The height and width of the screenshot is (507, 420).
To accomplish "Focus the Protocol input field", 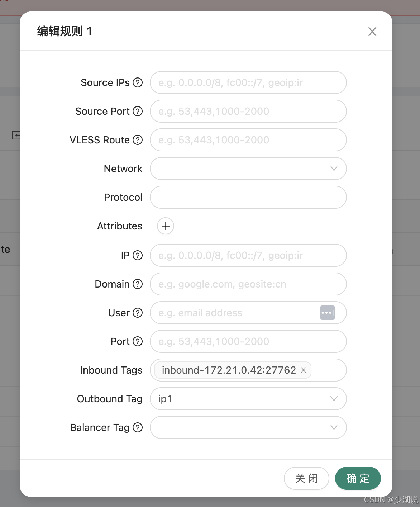I will click(x=248, y=197).
